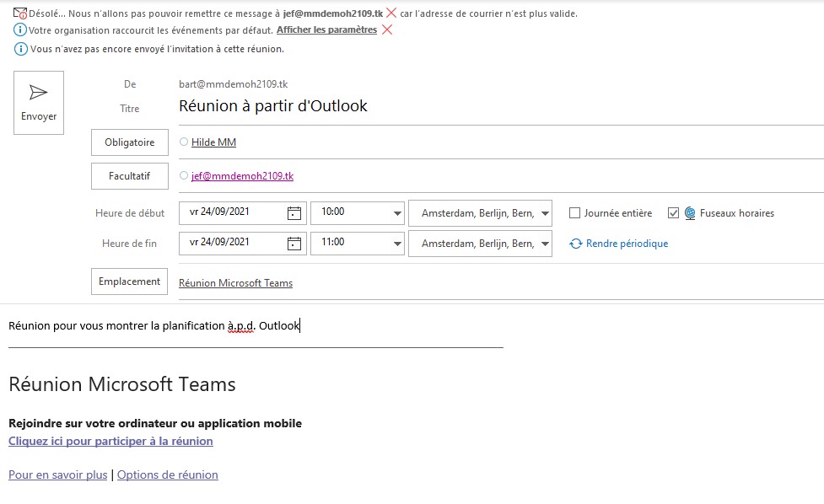Click the 'Heure de fin' label
The image size is (824, 504).
[129, 244]
